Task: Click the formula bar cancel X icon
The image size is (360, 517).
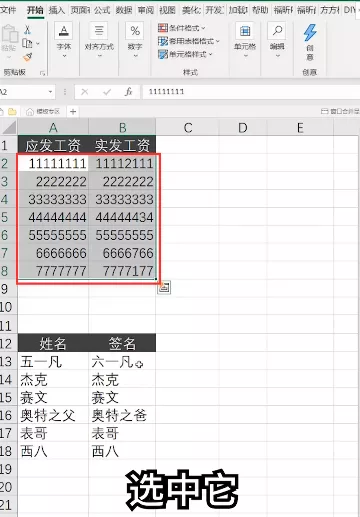Action: coord(85,92)
